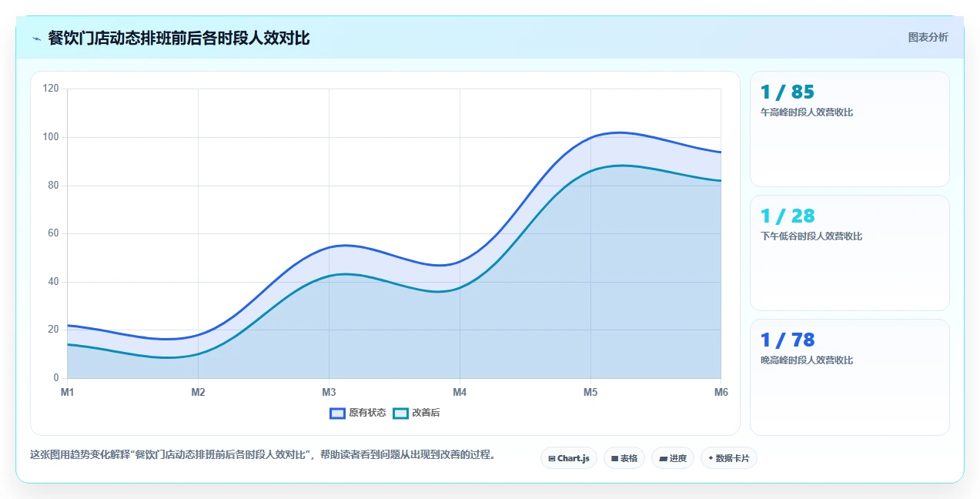Click the icon inside the 进度 chip
Image resolution: width=980 pixels, height=499 pixels.
pyautogui.click(x=664, y=458)
